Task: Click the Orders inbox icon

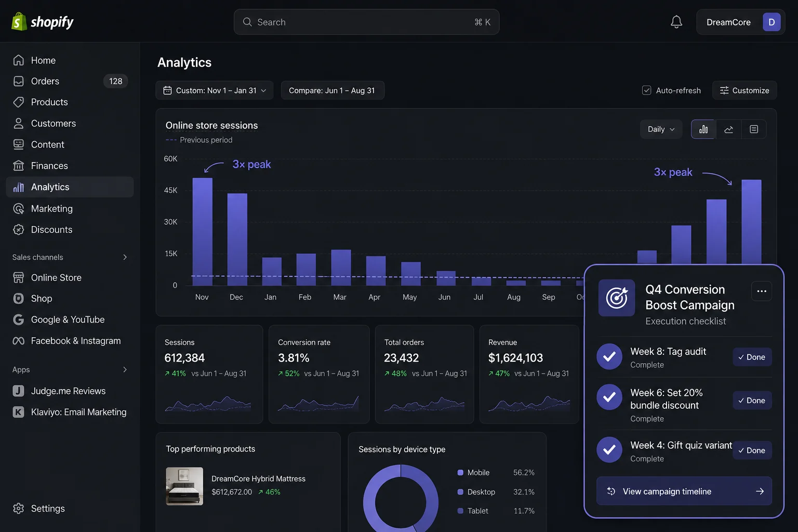Action: [19, 81]
